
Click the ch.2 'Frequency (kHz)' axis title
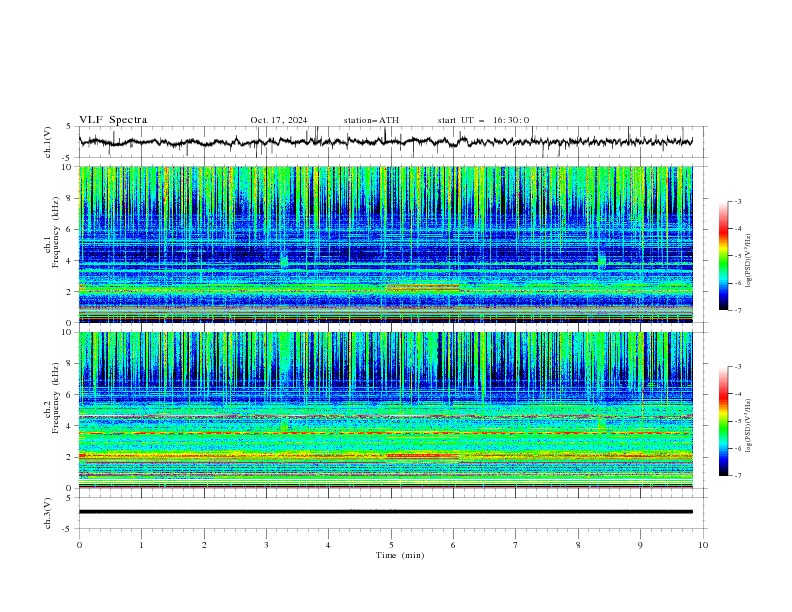coord(56,397)
